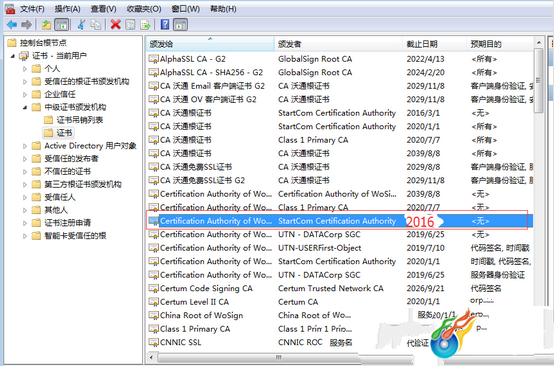
Task: Expand the 不信任的证书 node
Action: click(x=25, y=172)
